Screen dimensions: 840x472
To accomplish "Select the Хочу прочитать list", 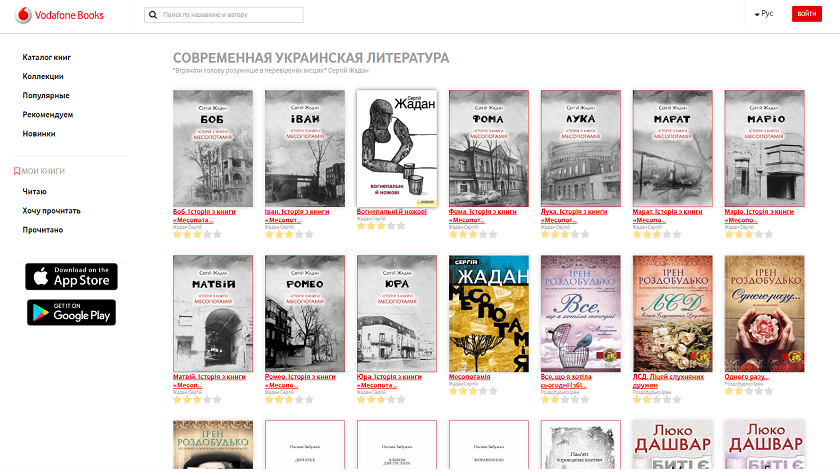I will tap(51, 211).
